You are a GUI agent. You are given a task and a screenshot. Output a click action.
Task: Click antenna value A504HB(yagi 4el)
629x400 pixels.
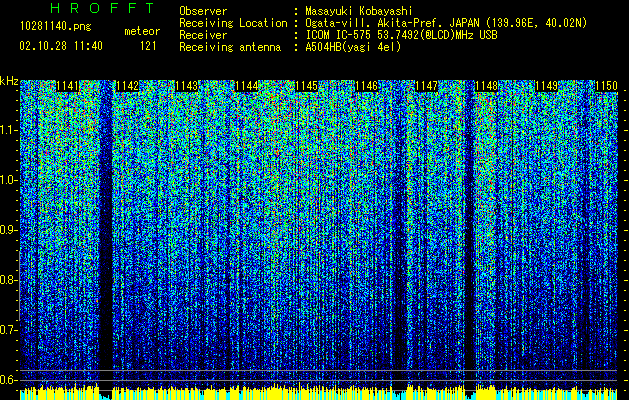coord(353,47)
